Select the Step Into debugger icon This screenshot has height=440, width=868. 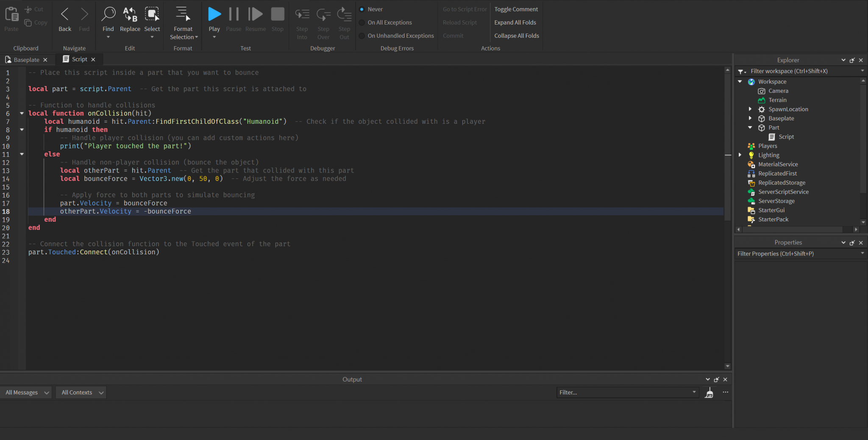pyautogui.click(x=301, y=14)
